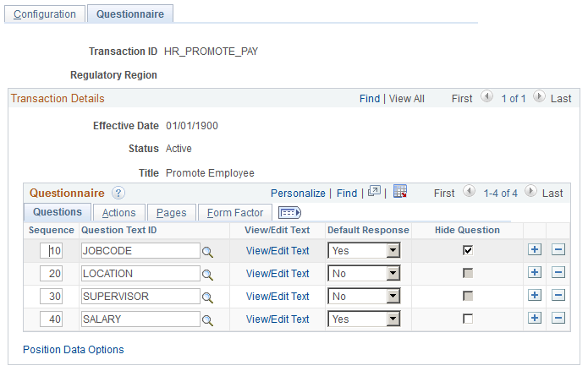Click the zoom grid popup icon
This screenshot has height=371, width=588.
pos(374,192)
